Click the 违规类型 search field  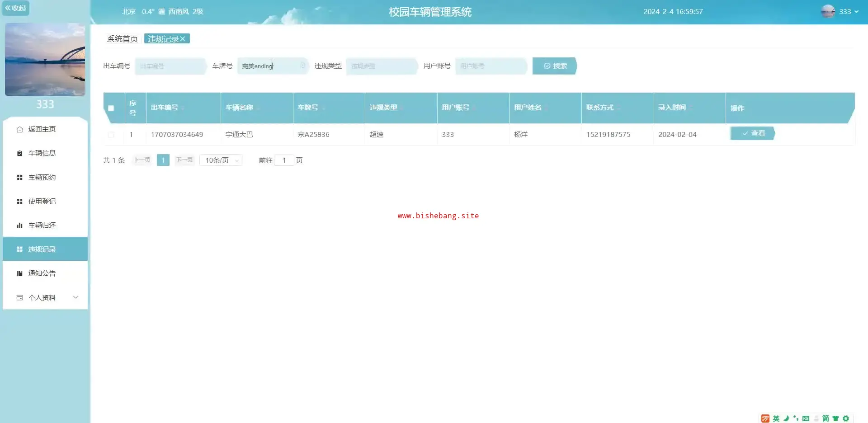tap(382, 66)
